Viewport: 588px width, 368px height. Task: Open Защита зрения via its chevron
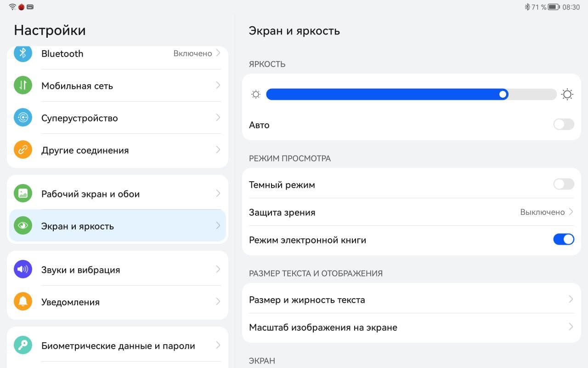(x=571, y=212)
